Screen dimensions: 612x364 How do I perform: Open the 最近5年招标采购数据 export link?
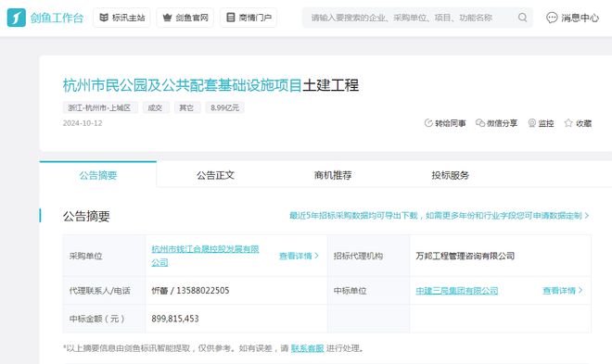440,216
